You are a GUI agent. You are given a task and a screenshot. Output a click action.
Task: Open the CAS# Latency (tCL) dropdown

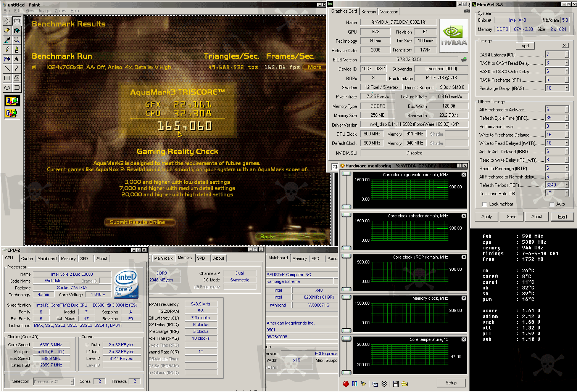coord(567,55)
